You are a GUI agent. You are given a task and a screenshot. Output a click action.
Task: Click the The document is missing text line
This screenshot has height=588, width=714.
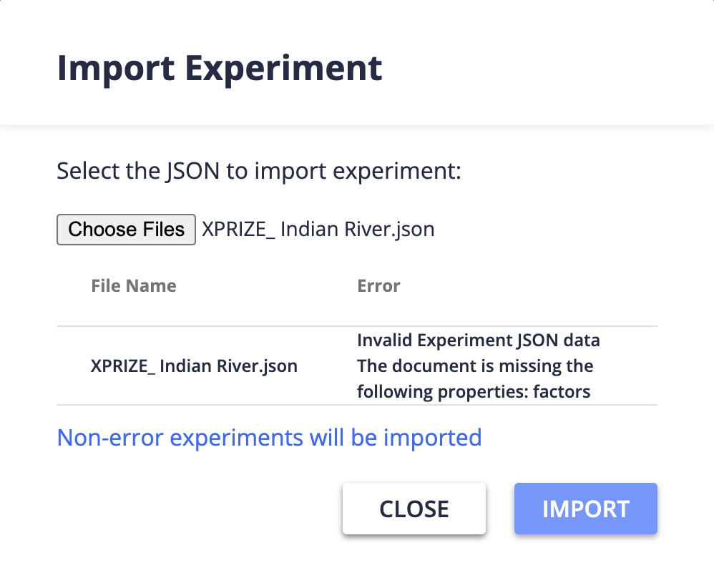474,366
